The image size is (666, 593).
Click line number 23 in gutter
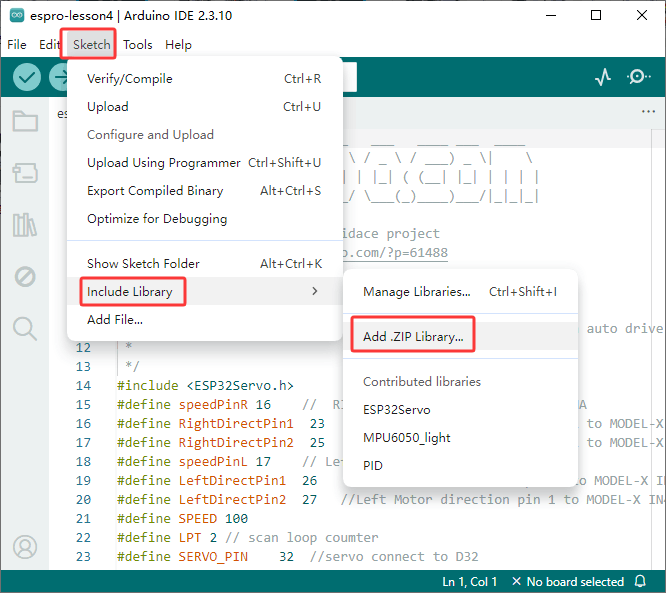click(x=83, y=556)
